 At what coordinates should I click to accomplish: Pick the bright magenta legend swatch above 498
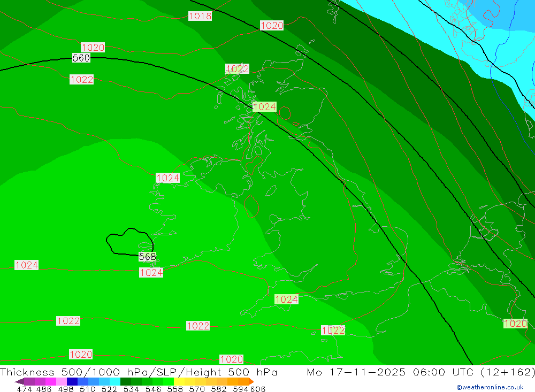point(51,381)
